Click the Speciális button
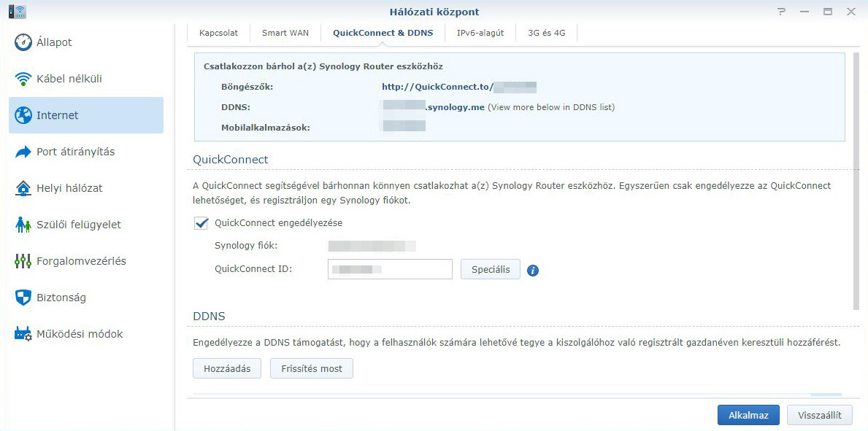The image size is (868, 431). (491, 269)
